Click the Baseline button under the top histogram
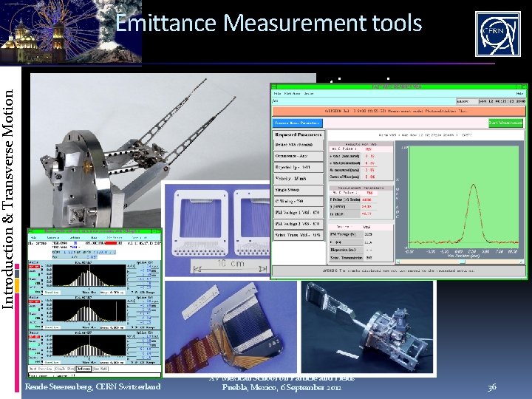Screen dimensions: 532x399 pos(52,292)
